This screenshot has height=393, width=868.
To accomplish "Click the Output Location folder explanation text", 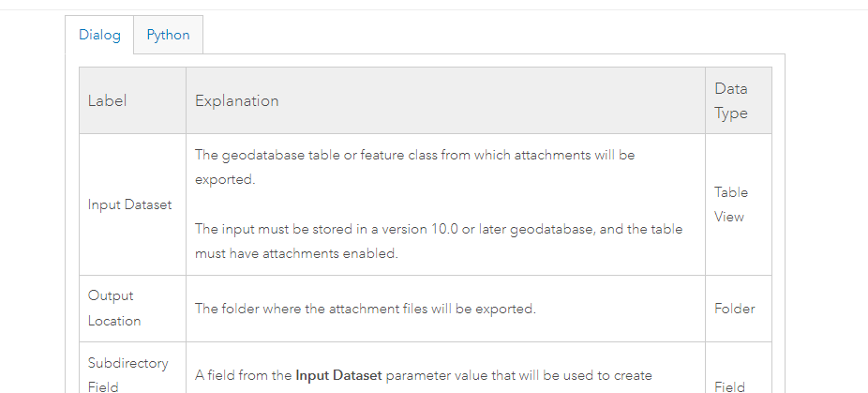I will (x=366, y=309).
